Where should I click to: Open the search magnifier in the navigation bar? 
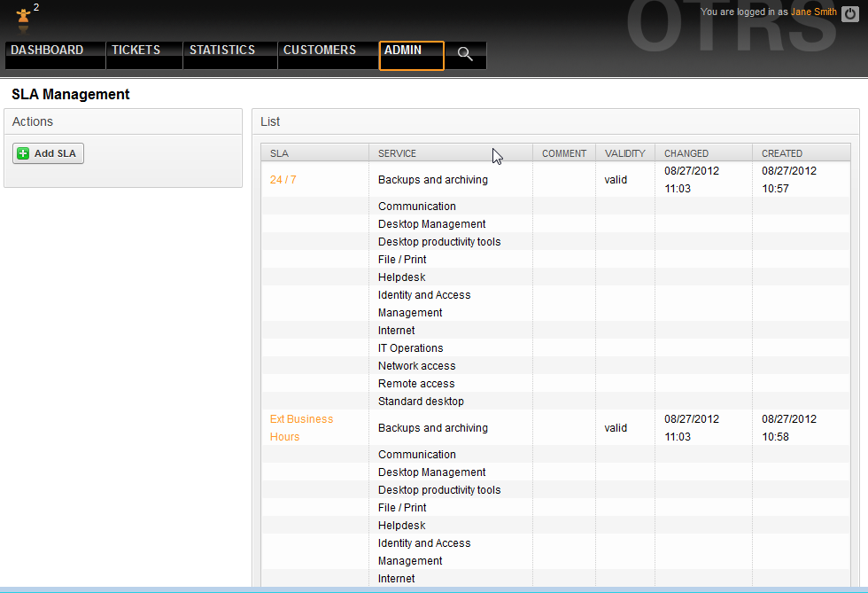coord(464,55)
